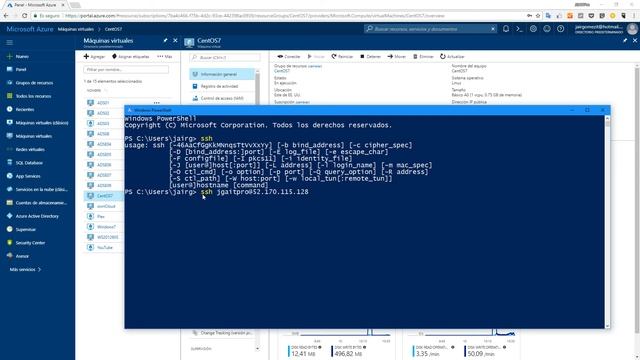Open the ADS01 row ellipsis menu
The image size is (640, 360).
click(x=157, y=103)
